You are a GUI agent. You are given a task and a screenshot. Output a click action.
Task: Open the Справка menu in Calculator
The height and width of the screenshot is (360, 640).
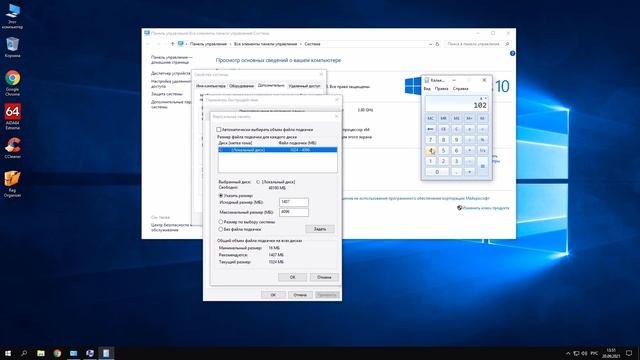(460, 89)
